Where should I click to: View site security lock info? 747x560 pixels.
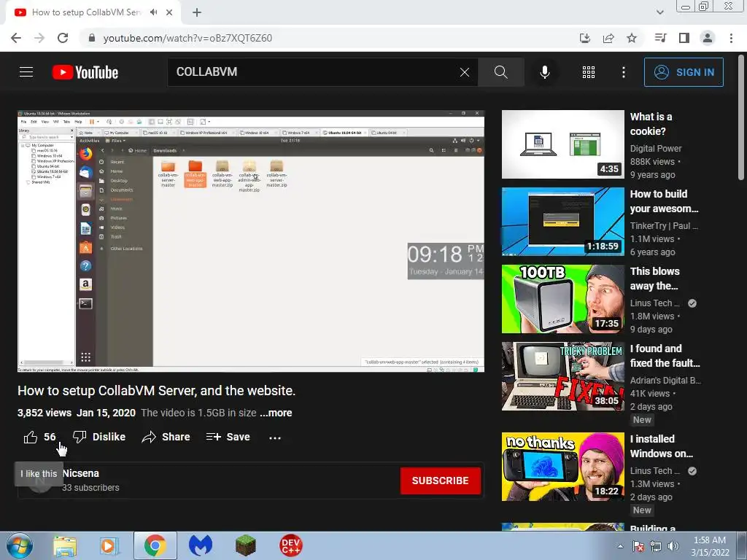point(92,38)
